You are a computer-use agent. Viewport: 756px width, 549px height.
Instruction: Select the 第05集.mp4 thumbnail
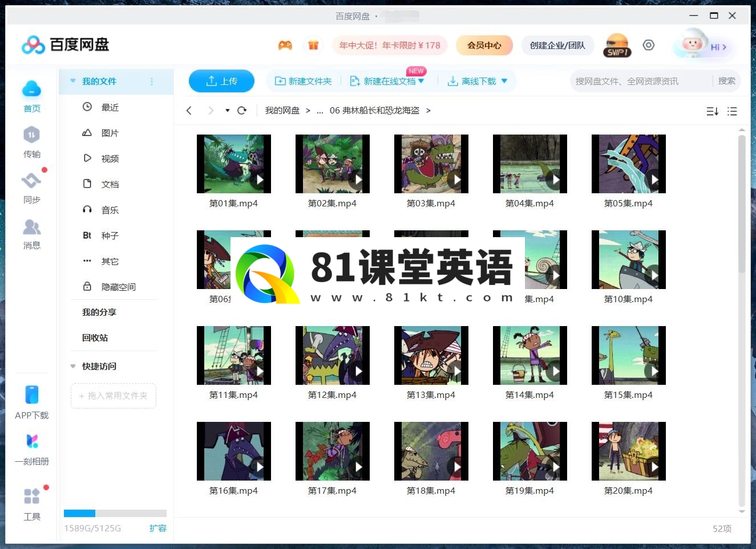629,164
